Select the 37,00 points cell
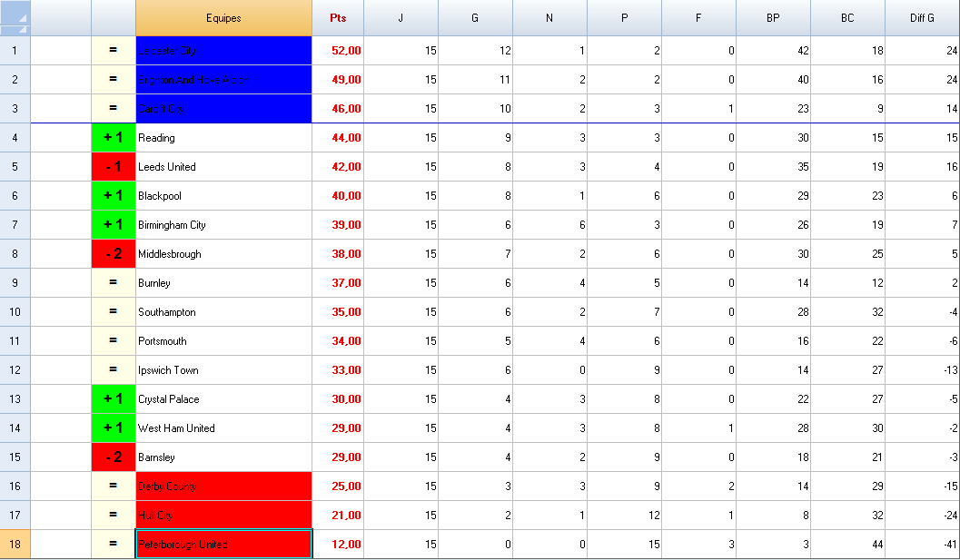The image size is (960, 560). tap(338, 283)
